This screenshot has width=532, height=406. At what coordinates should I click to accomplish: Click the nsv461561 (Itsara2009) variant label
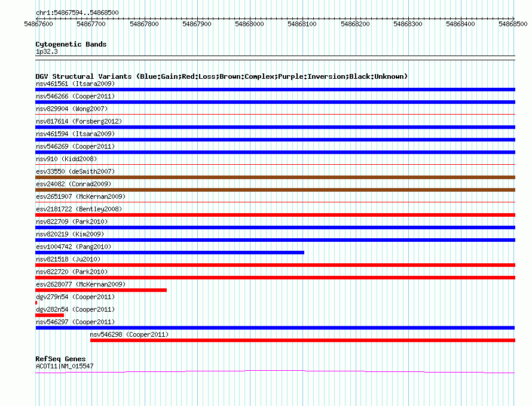click(x=75, y=84)
